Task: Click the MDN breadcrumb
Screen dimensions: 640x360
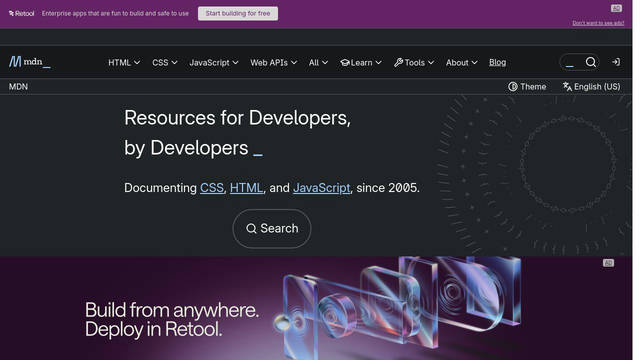Action: (x=18, y=87)
